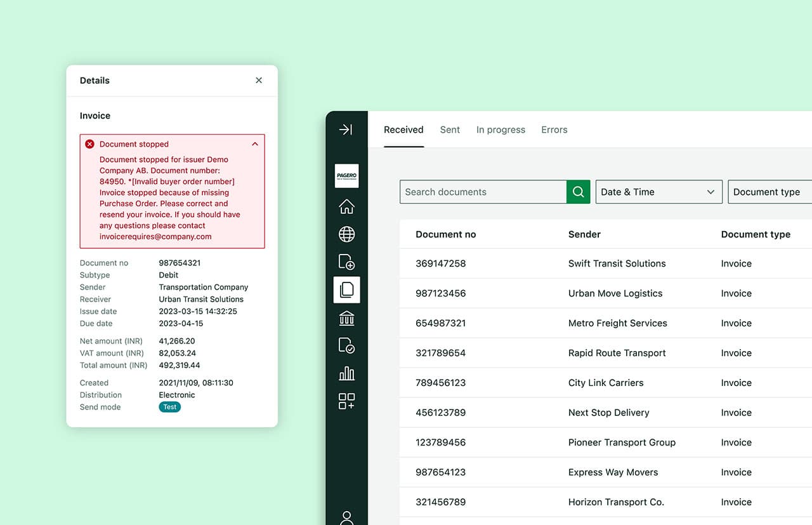812x525 pixels.
Task: Select document number 456123789
Action: pos(440,413)
